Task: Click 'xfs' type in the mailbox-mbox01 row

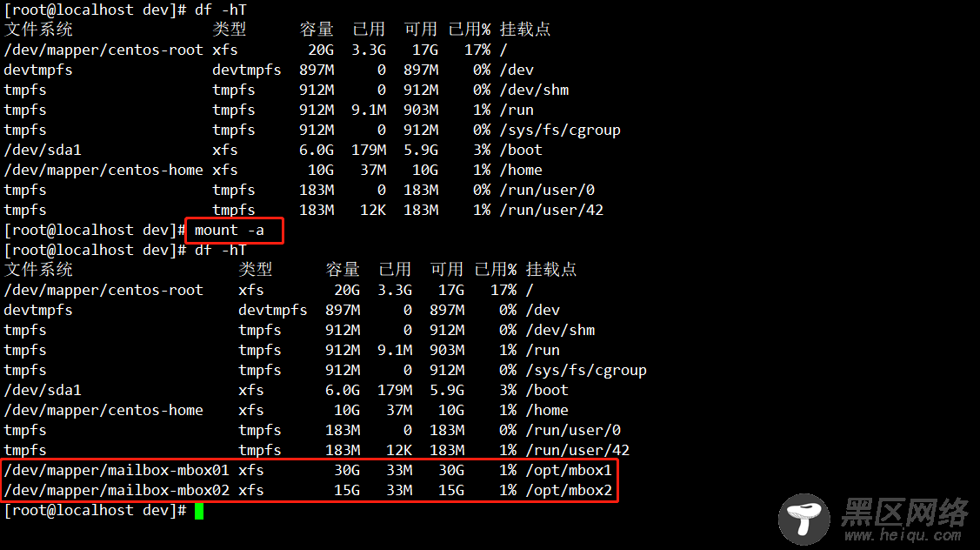Action: pyautogui.click(x=251, y=471)
